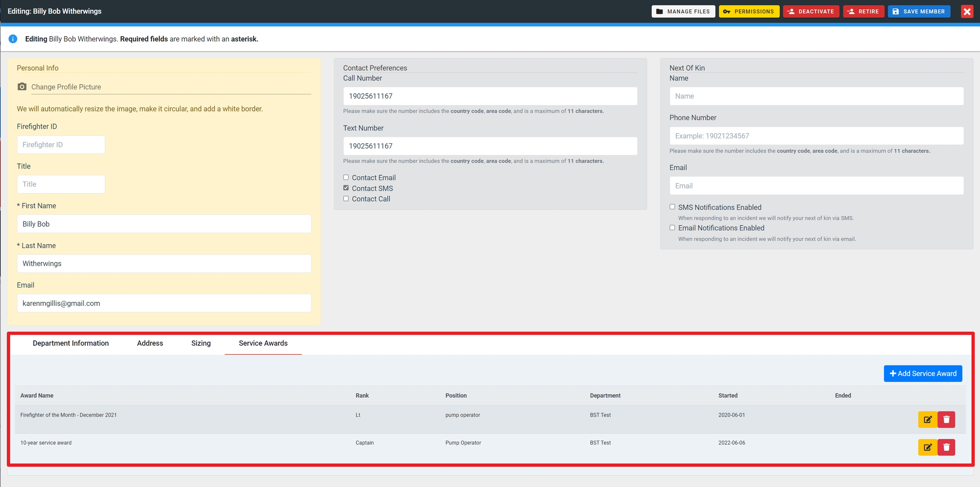Enable the Contact Email checkbox
Image resolution: width=980 pixels, height=487 pixels.
pyautogui.click(x=346, y=177)
